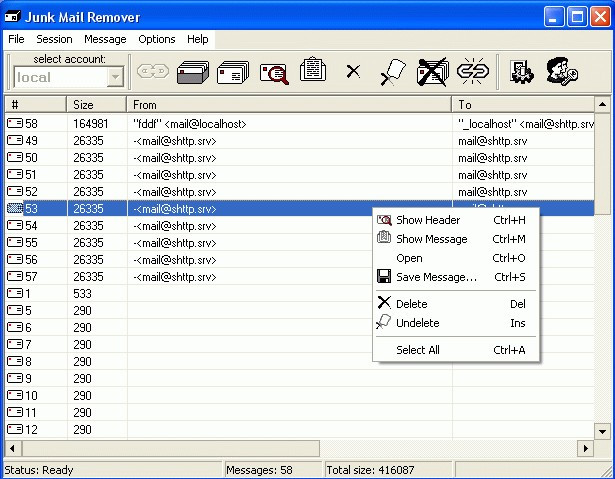This screenshot has height=479, width=615.
Task: Select message row number 5
Action: click(300, 310)
